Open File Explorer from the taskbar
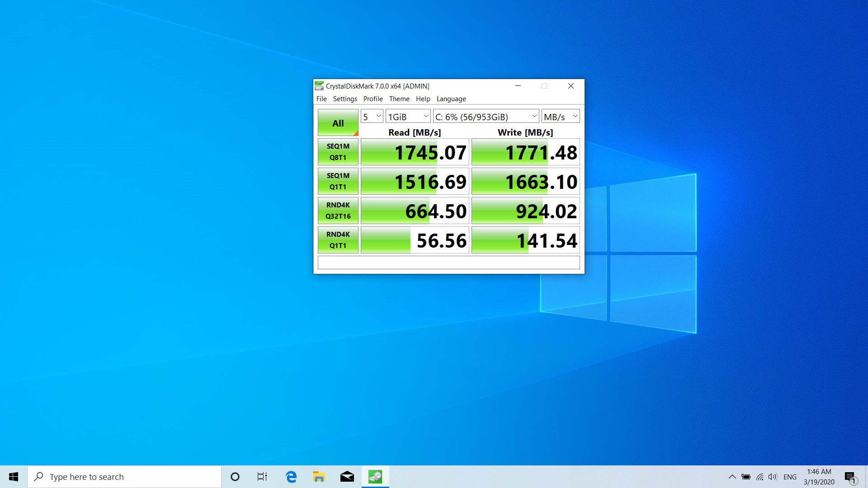This screenshot has width=868, height=488. coord(319,477)
